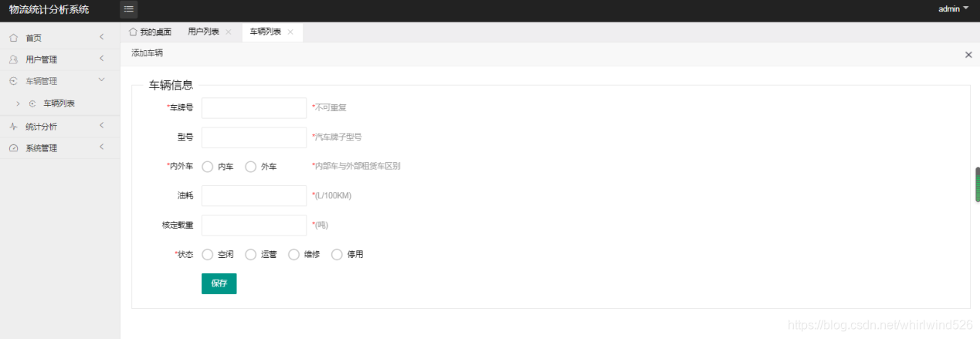The height and width of the screenshot is (339, 980).
Task: Click the *汽车牌子型号 hint text
Action: coord(337,137)
